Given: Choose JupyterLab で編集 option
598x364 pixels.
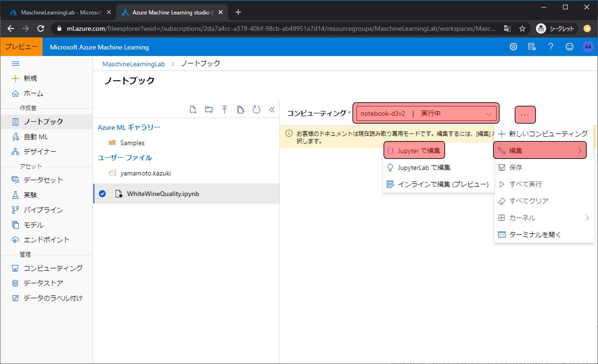Looking at the screenshot, I should (424, 168).
